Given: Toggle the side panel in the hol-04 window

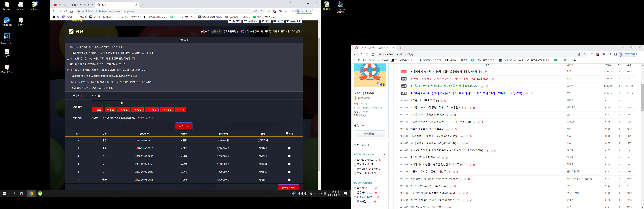Looking at the screenshot, I should [x=292, y=11].
